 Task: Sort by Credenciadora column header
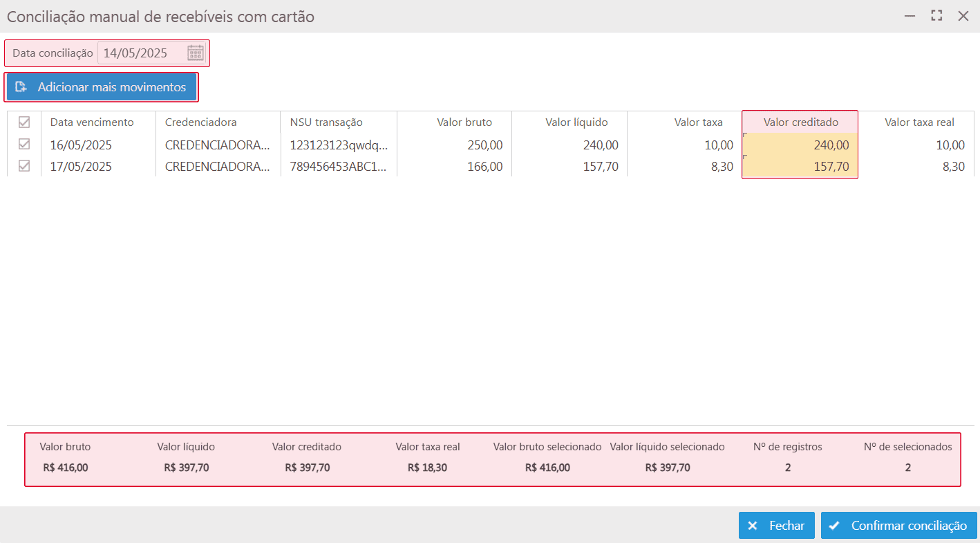tap(201, 122)
